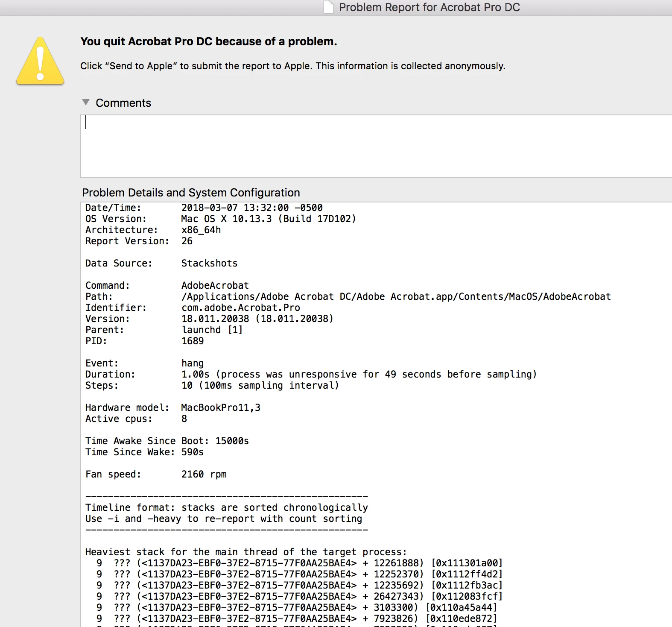The image size is (672, 627).
Task: Click the Version value 18.011.20038
Action: click(x=257, y=319)
